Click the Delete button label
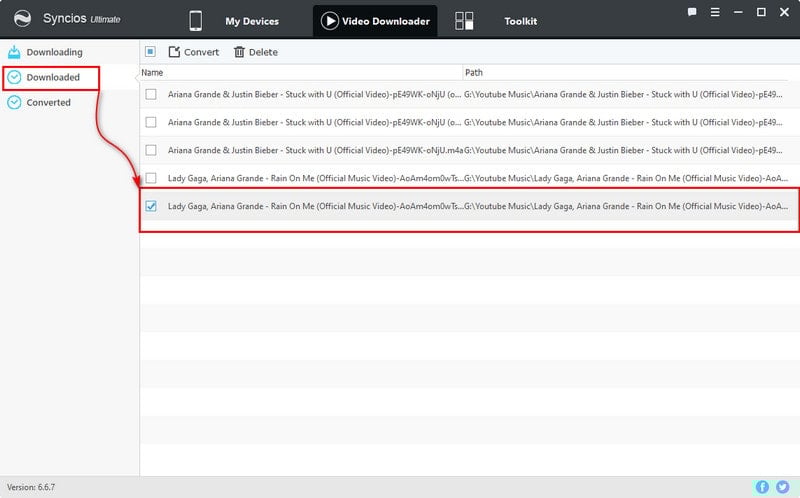Image resolution: width=800 pixels, height=498 pixels. pyautogui.click(x=263, y=52)
